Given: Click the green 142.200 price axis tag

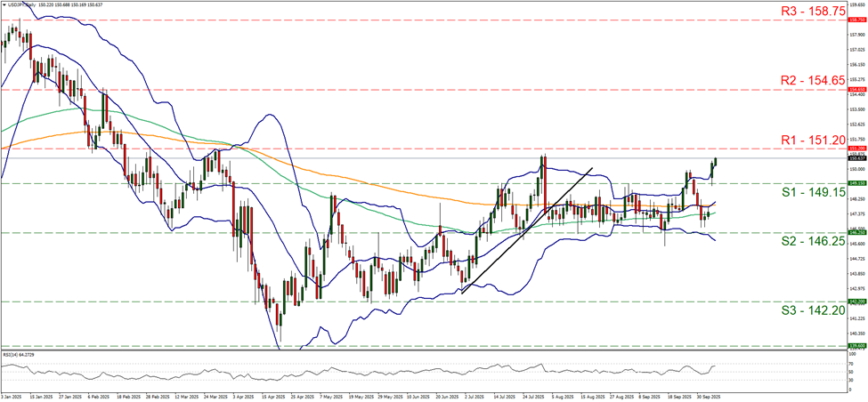Looking at the screenshot, I should [854, 301].
